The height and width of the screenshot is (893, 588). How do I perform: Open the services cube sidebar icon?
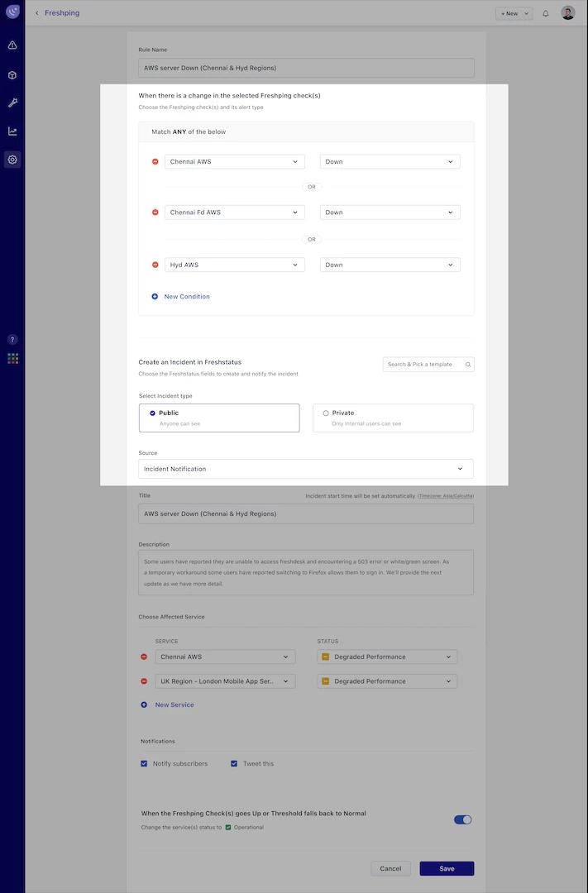pos(12,75)
